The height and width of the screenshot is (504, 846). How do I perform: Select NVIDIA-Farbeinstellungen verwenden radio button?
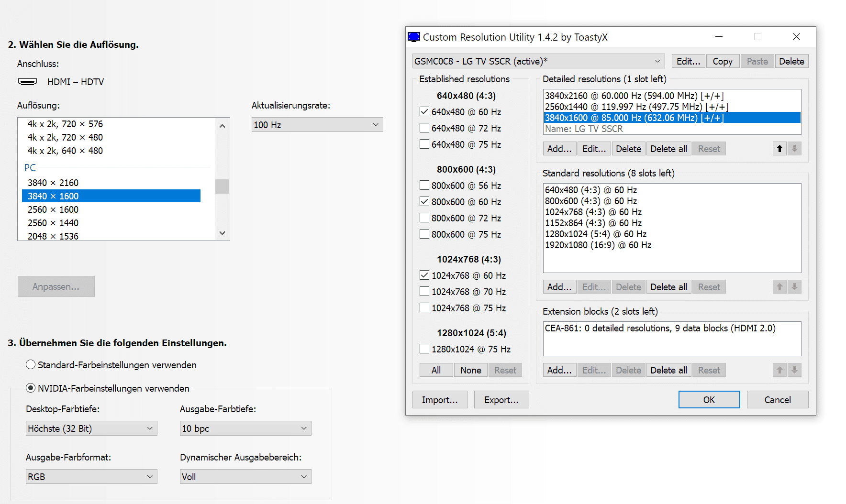click(31, 388)
